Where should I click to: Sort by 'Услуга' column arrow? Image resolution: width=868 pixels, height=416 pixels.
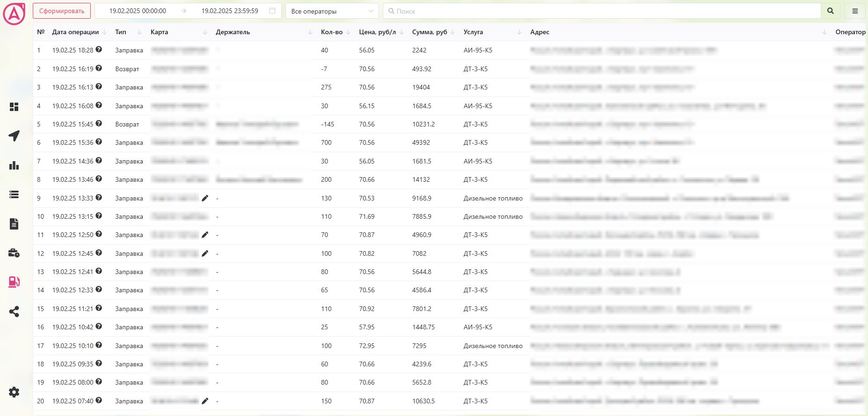coord(519,32)
